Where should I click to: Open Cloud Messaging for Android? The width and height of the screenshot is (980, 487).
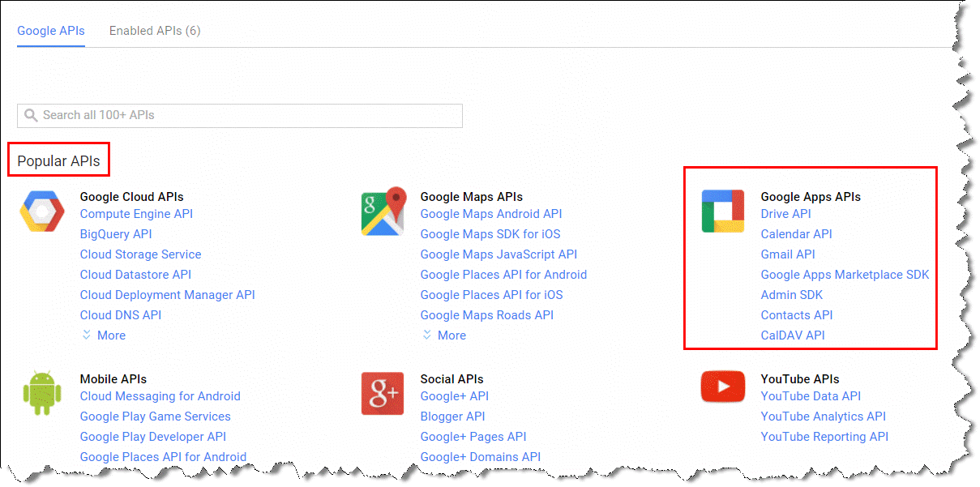coord(160,396)
